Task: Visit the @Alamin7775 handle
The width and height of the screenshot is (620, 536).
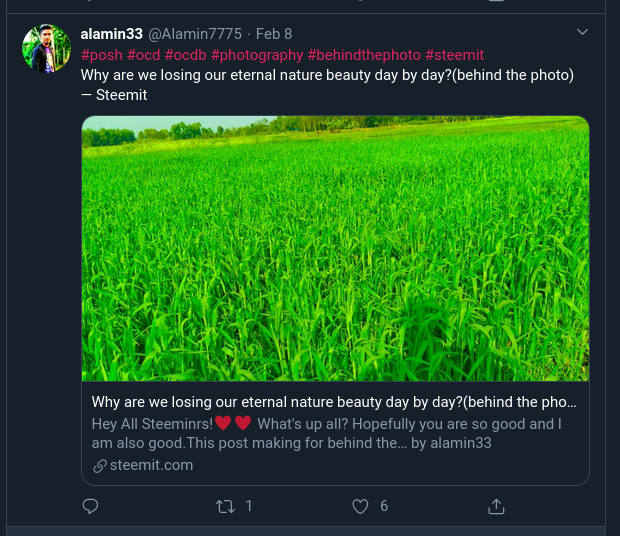Action: tap(195, 34)
